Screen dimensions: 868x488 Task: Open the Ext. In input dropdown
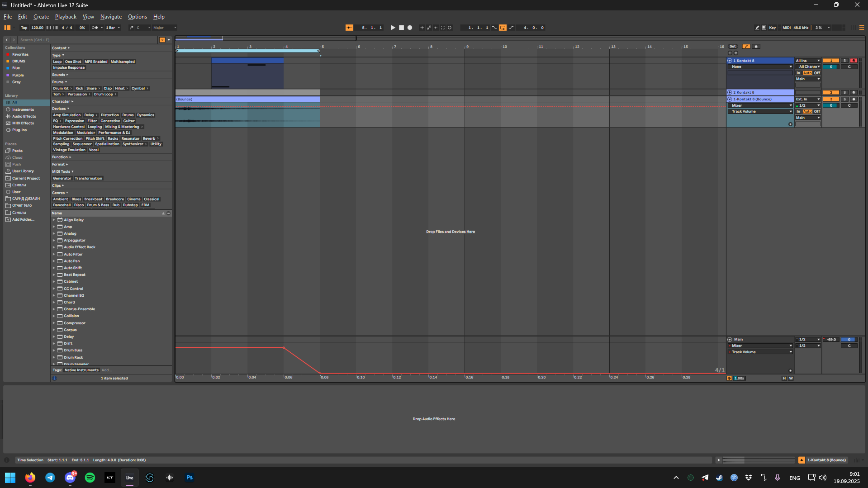(808, 99)
